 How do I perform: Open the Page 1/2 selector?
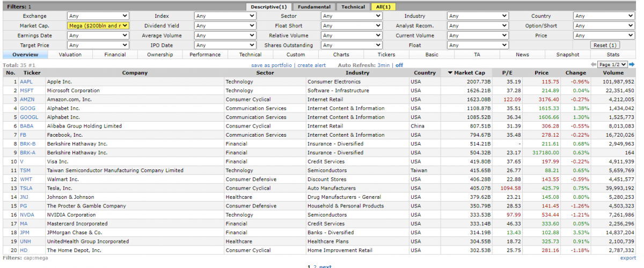613,64
